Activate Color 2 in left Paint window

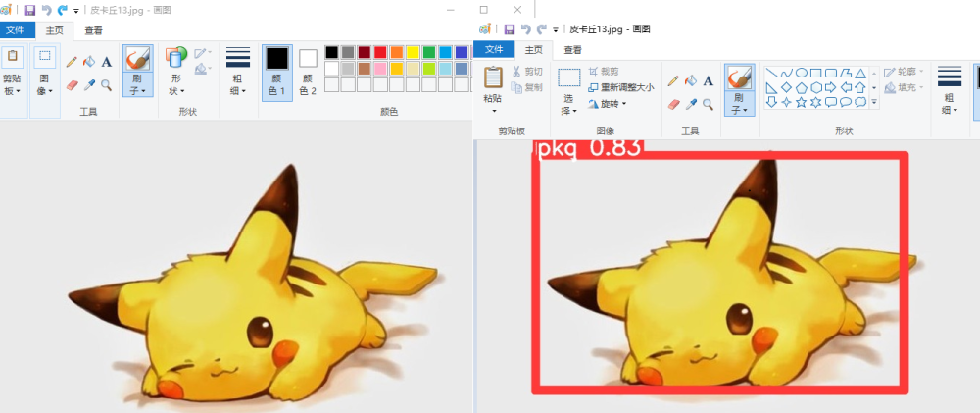[308, 73]
